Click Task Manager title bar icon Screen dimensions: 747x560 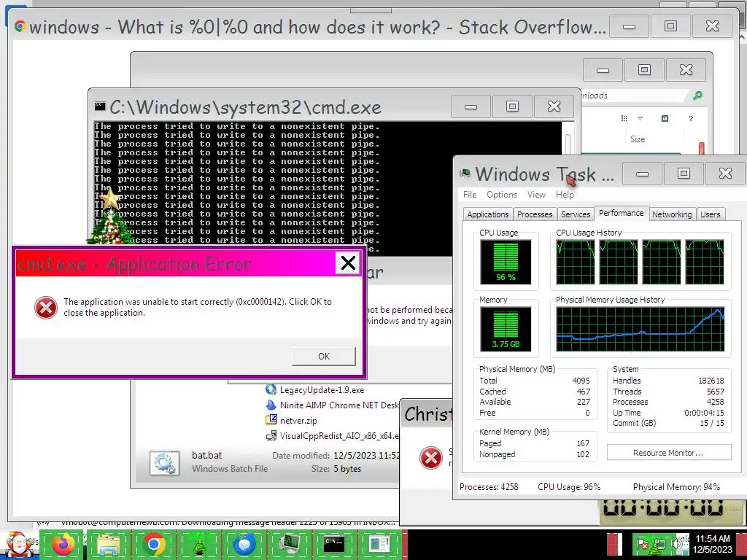pyautogui.click(x=465, y=174)
